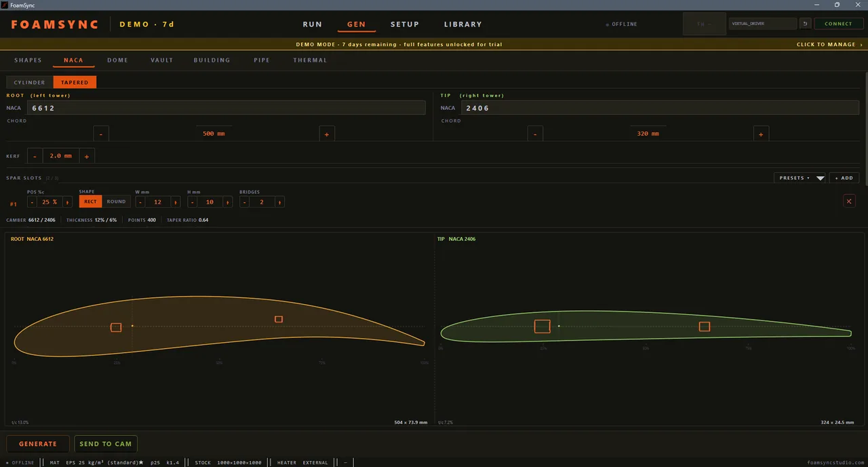Image resolution: width=868 pixels, height=467 pixels.
Task: Select RECT spar slot shape
Action: 90,202
